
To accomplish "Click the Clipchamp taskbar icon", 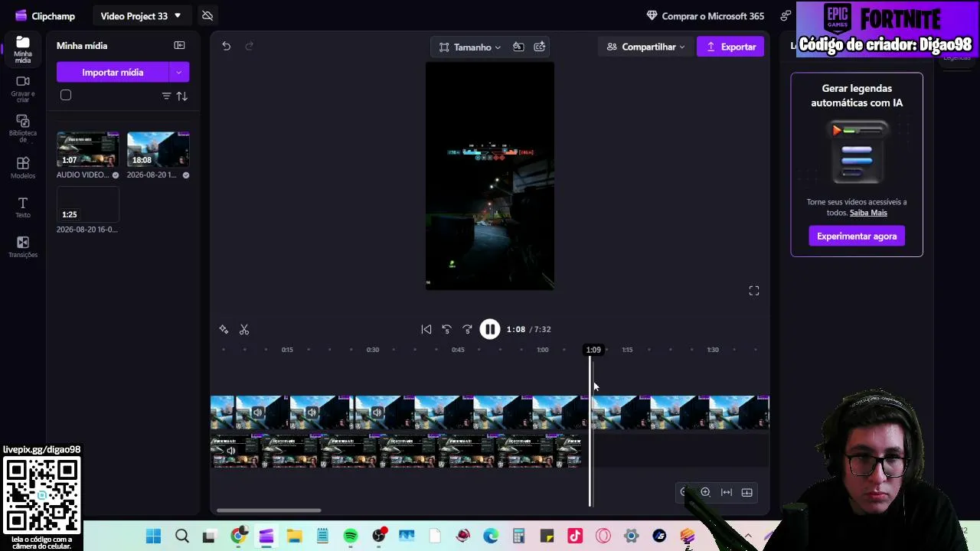I will point(266,536).
